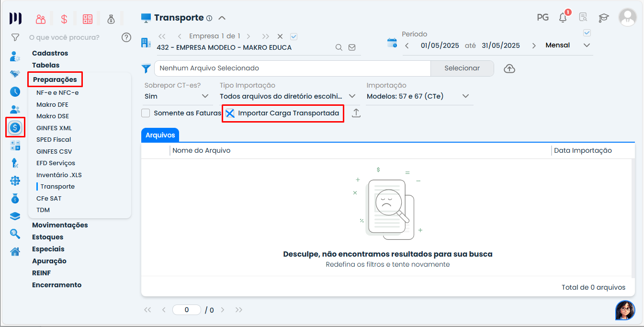Select the Arquivos tab
Image resolution: width=644 pixels, height=327 pixels.
tap(160, 135)
